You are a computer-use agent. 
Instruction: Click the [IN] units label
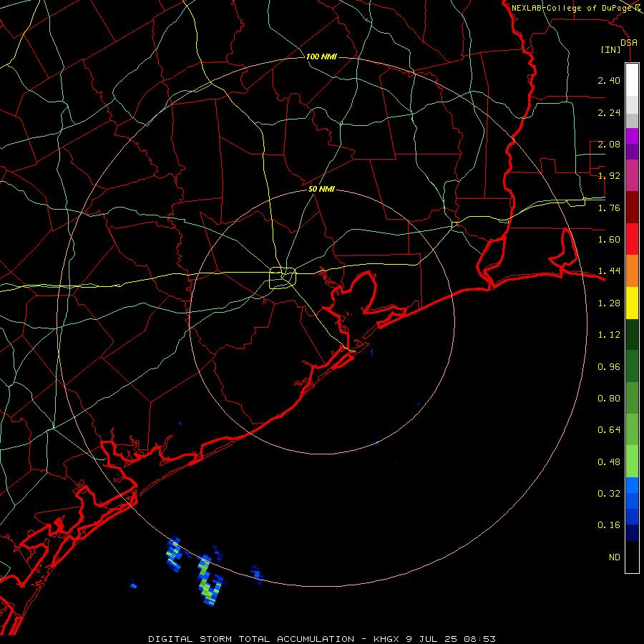[611, 49]
